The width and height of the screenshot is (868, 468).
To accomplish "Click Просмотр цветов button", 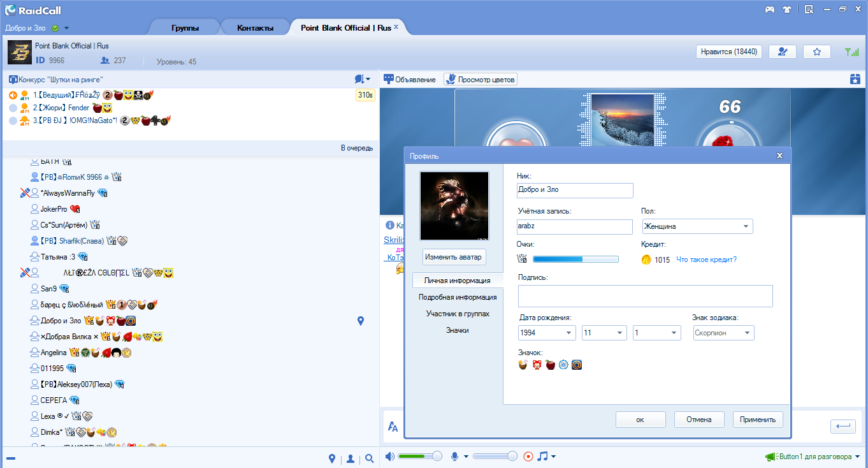I will pos(481,80).
